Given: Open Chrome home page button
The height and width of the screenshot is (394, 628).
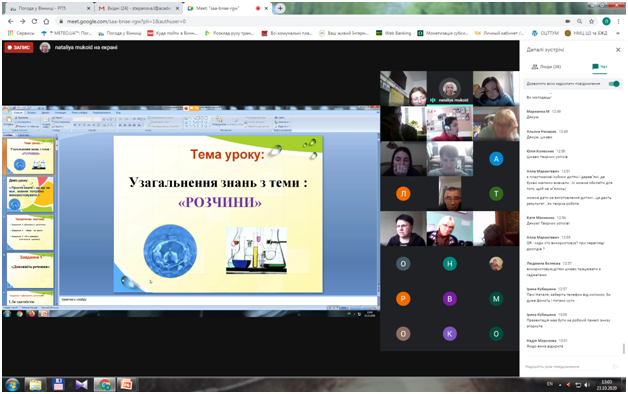Looking at the screenshot, I should (46, 22).
